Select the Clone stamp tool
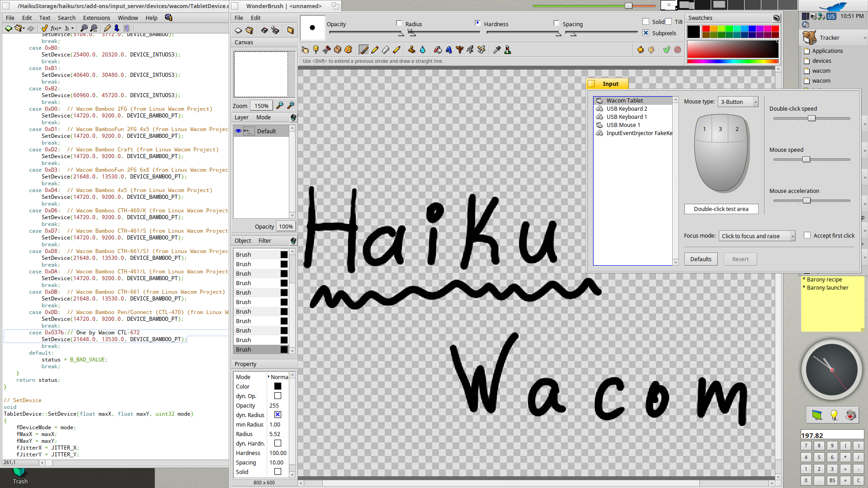 [411, 50]
